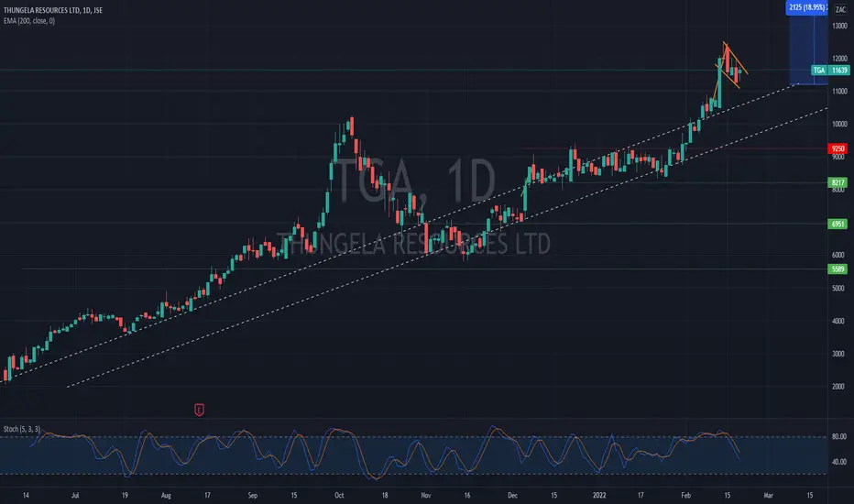This screenshot has height=504, width=854.
Task: Click the Stoch (5, 3, 3) indicator label
Action: click(x=22, y=429)
